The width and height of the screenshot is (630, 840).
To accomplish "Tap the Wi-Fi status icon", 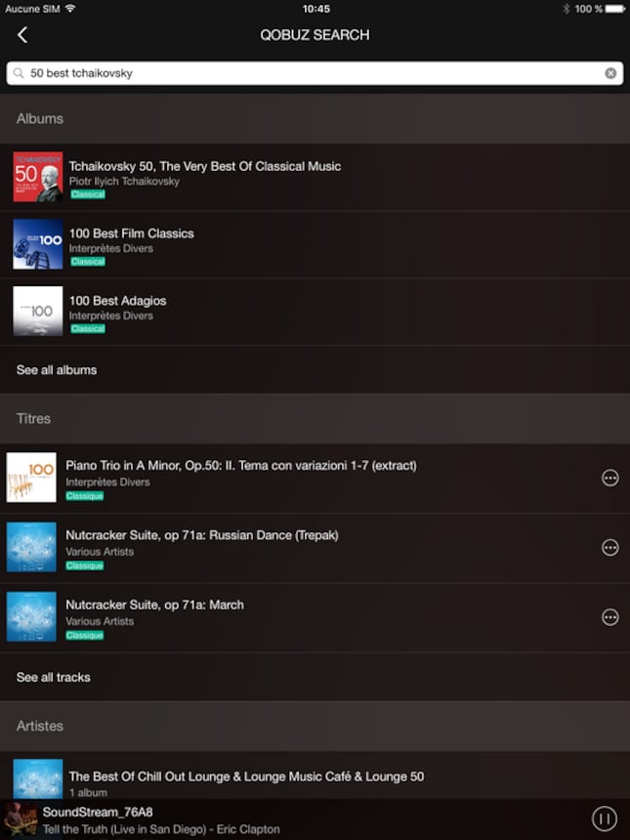I will tap(70, 8).
